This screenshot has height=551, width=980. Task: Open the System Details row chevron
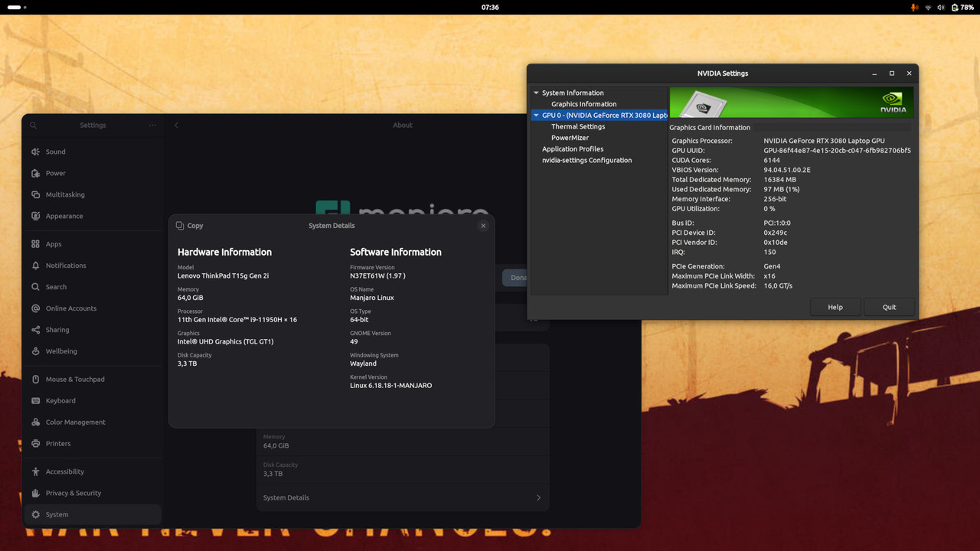pos(538,497)
